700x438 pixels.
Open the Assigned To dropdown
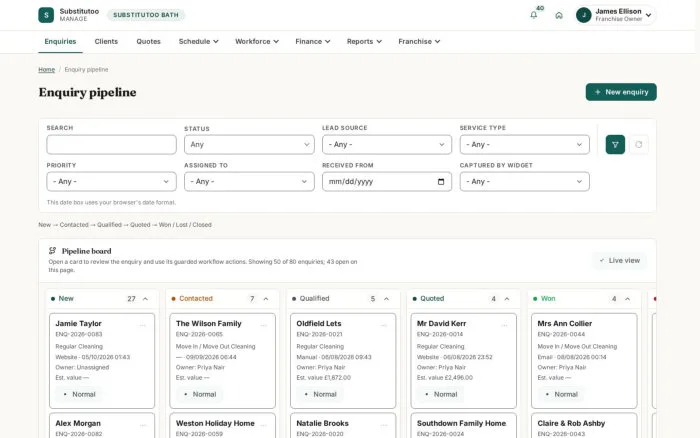[x=249, y=182]
